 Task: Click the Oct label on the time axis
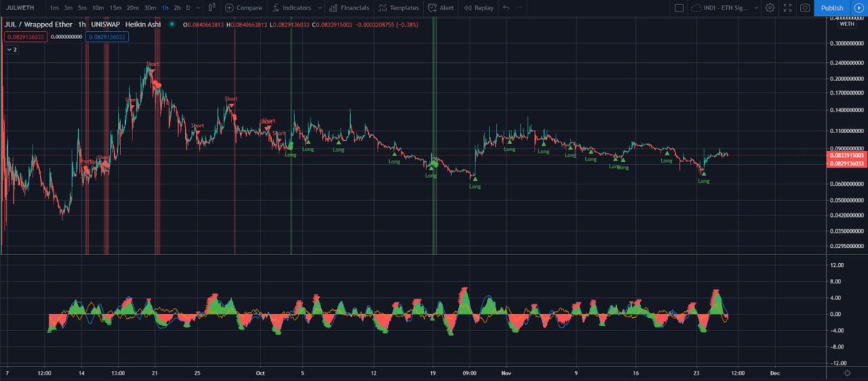[260, 374]
